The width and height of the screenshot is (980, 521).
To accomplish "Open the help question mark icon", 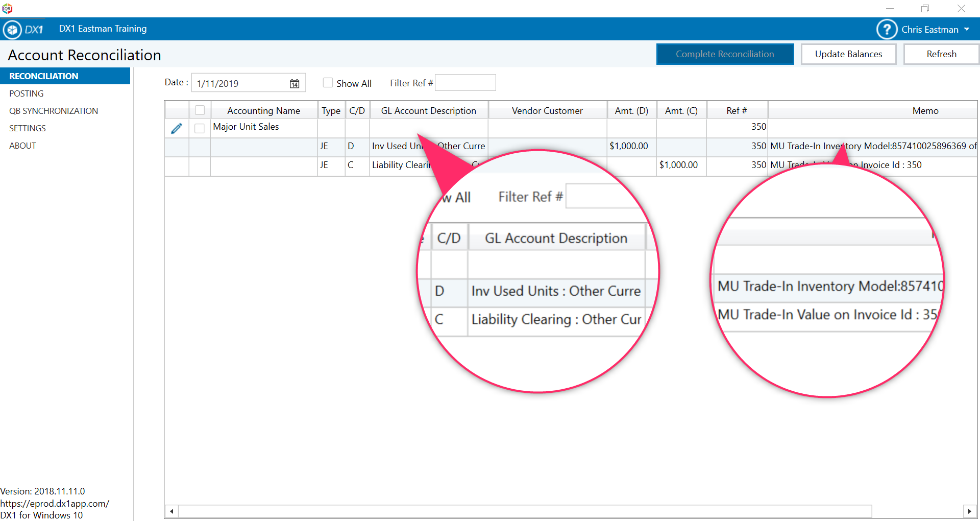I will coord(887,30).
